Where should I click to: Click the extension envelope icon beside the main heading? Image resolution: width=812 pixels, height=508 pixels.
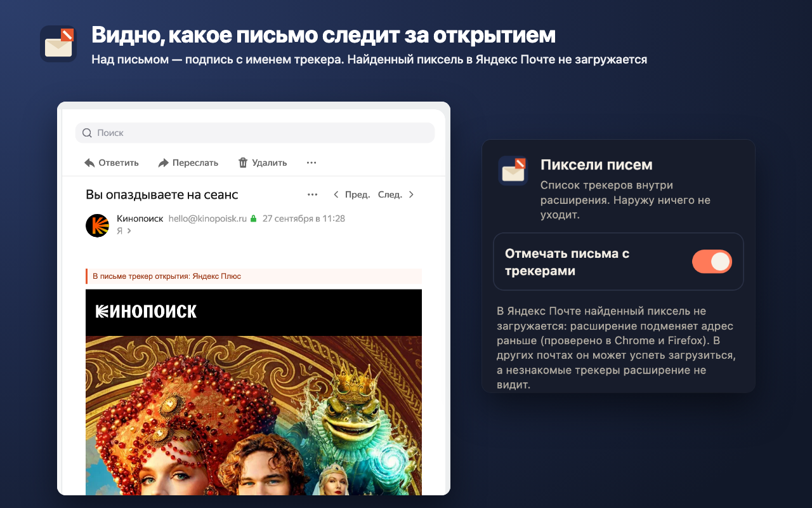point(58,44)
